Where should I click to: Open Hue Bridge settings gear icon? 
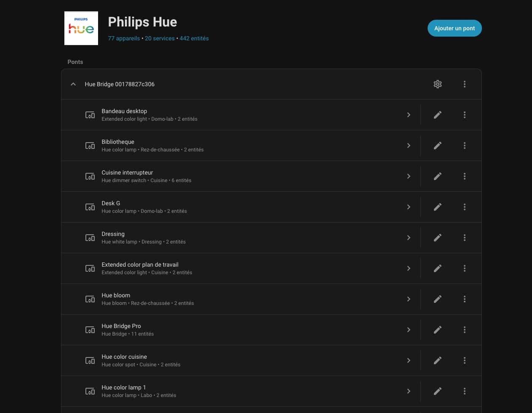point(438,84)
